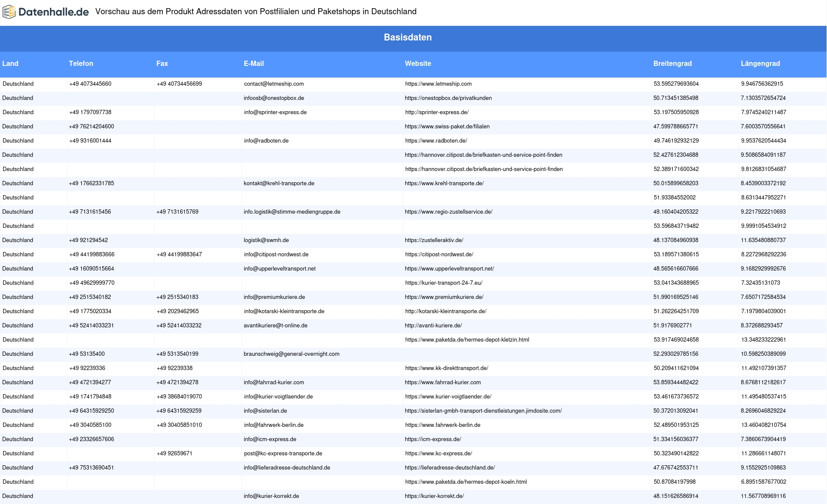Click the hermes-depot-kletzin.html website
The height and width of the screenshot is (504, 827).
click(x=467, y=340)
